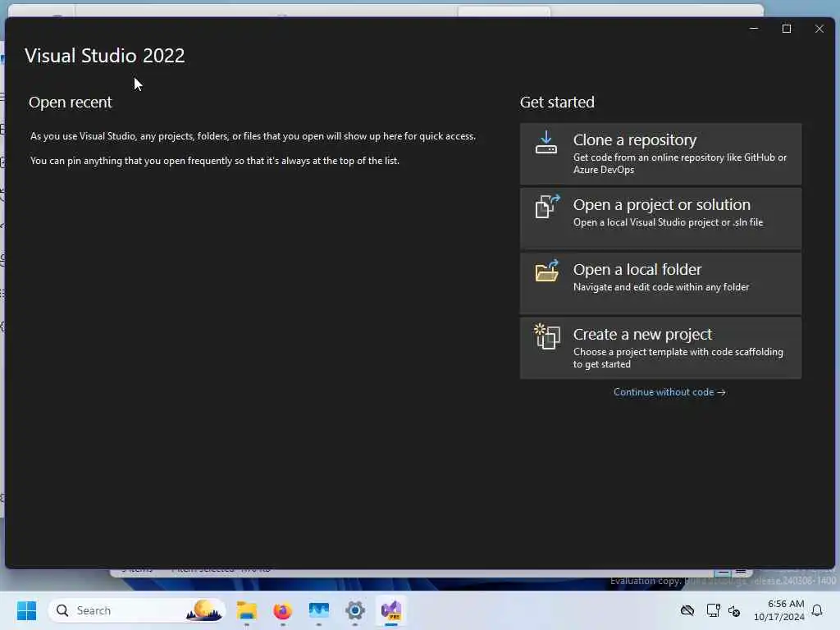Viewport: 840px width, 630px height.
Task: Click the taskbar Search box
Action: pos(136,610)
